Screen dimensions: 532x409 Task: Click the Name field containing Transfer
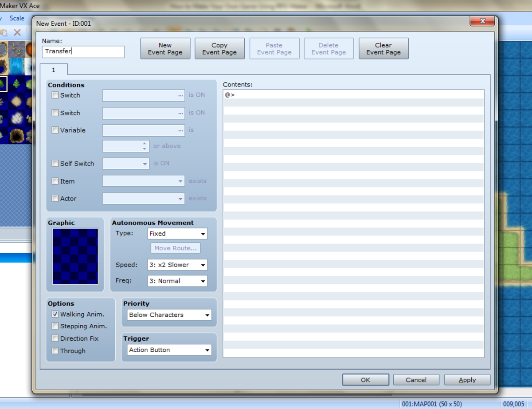83,51
